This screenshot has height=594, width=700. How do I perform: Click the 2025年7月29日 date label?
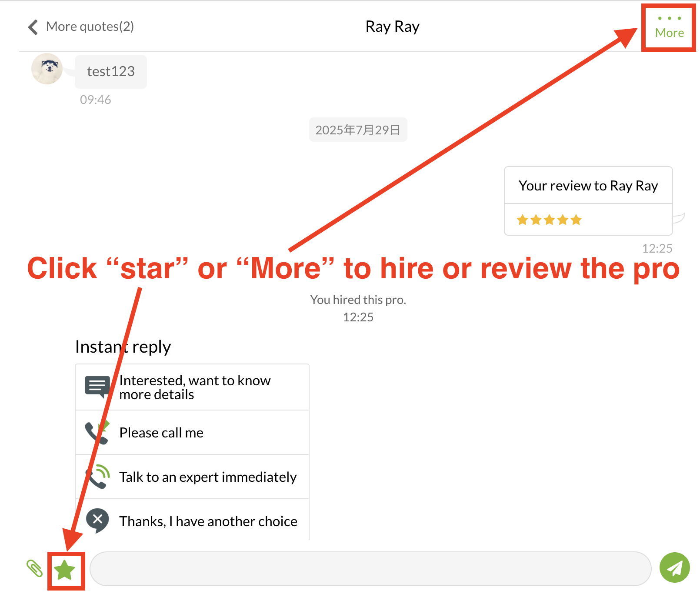(357, 130)
